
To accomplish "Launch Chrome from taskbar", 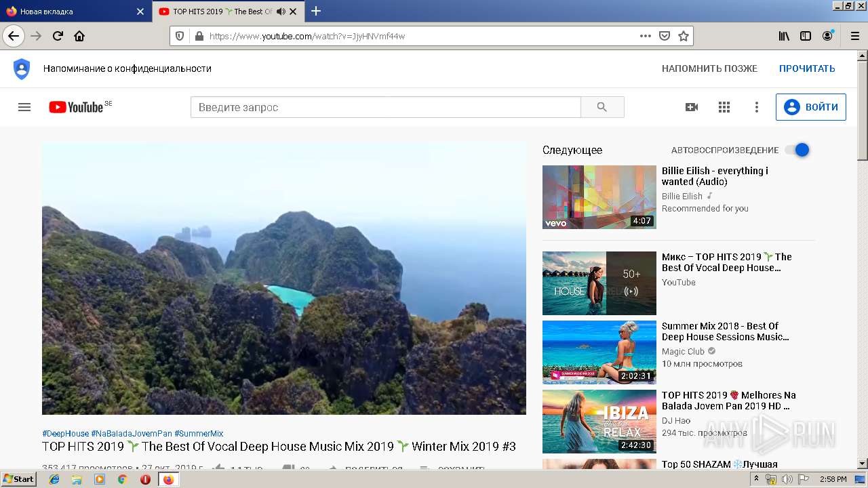I will [x=122, y=479].
